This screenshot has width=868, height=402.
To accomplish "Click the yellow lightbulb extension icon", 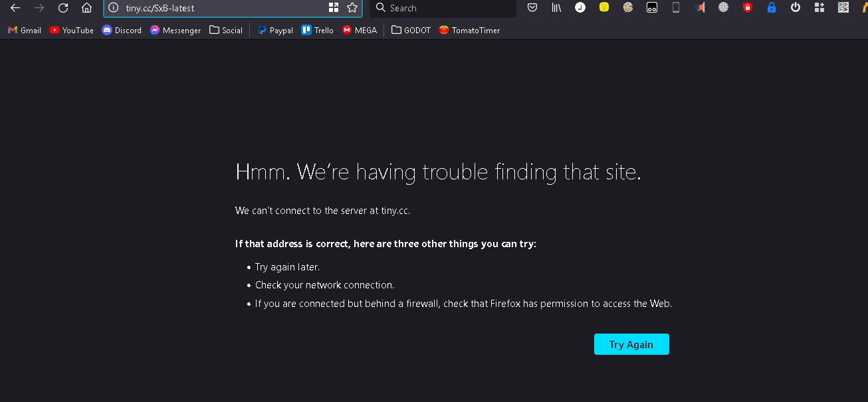I will click(x=604, y=8).
